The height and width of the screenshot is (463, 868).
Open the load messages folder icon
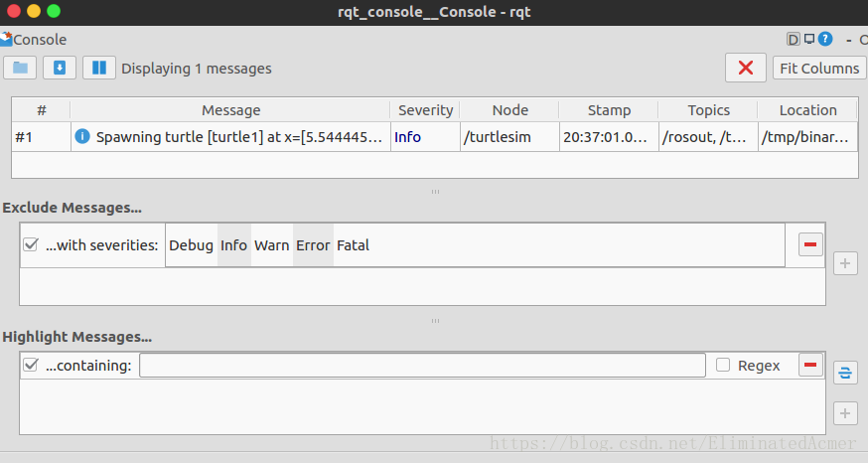point(20,68)
